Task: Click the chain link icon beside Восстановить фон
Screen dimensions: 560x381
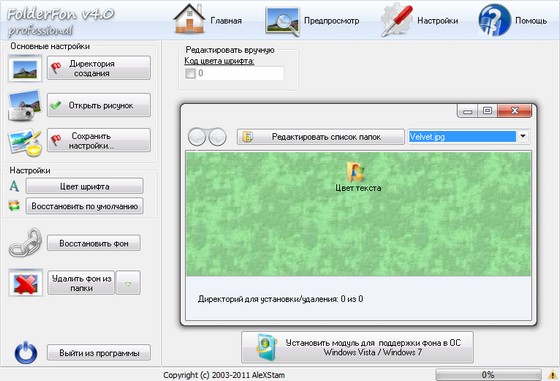Action: pyautogui.click(x=25, y=243)
